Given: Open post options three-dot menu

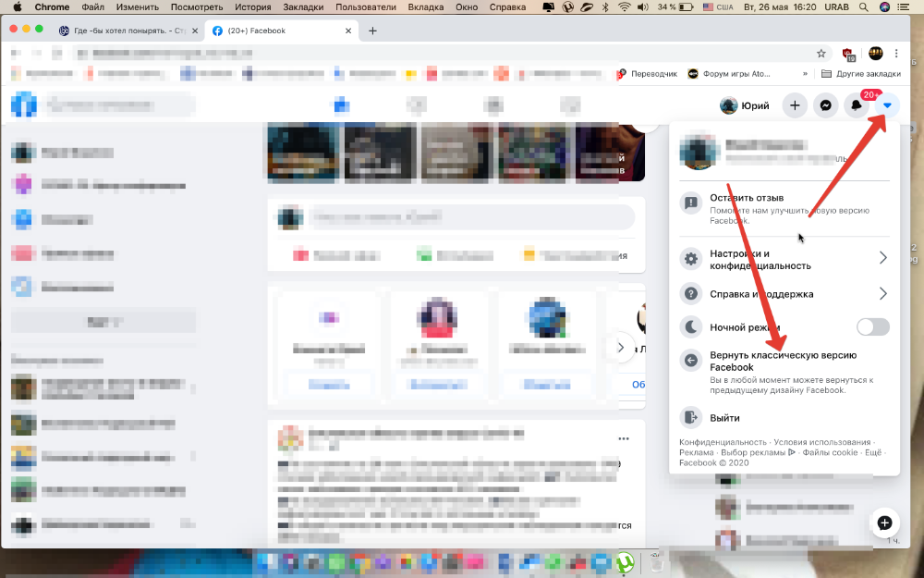Looking at the screenshot, I should 624,438.
